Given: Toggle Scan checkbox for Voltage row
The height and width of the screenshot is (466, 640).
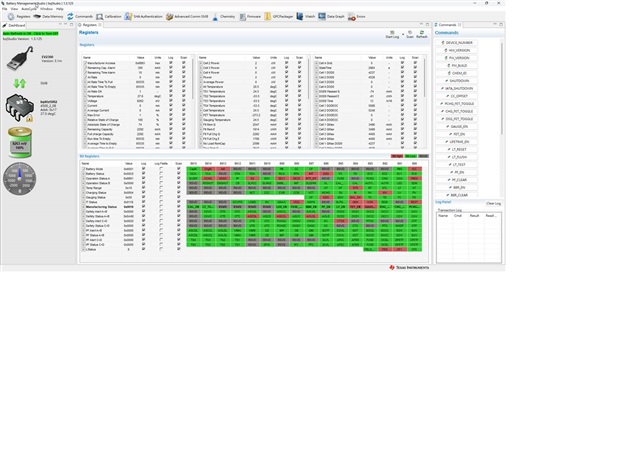Looking at the screenshot, I should coord(184,101).
